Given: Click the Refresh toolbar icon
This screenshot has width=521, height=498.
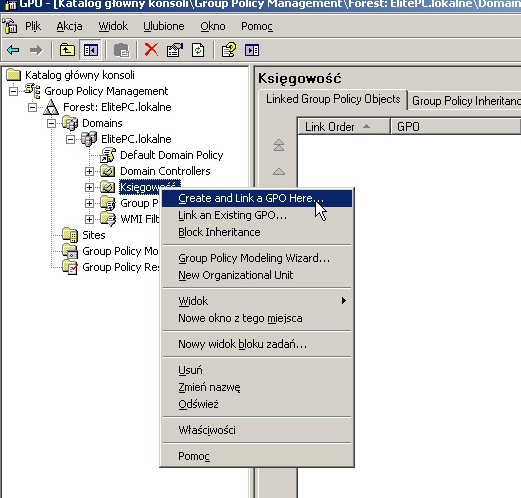Looking at the screenshot, I should (198, 50).
